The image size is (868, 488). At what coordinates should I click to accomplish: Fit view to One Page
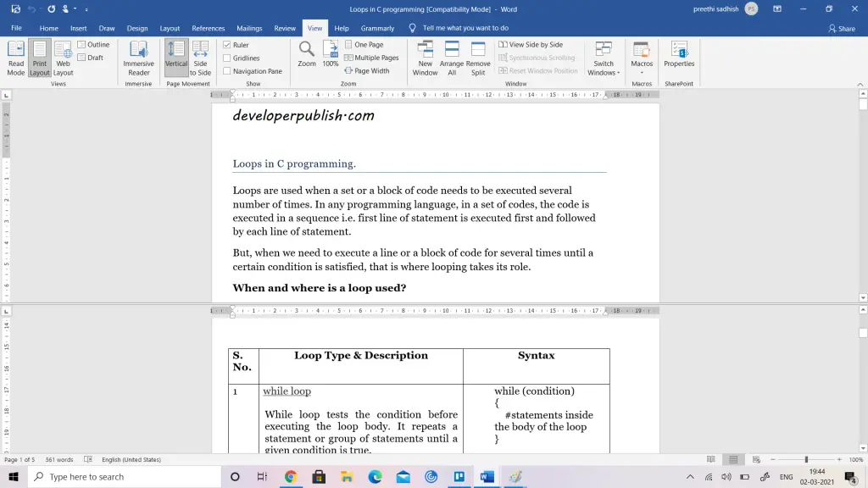tap(364, 44)
